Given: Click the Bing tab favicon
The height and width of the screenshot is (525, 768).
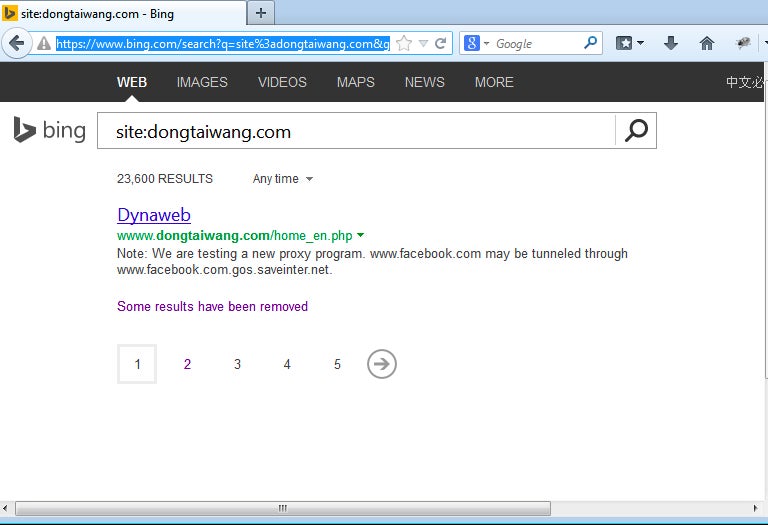Looking at the screenshot, I should point(9,13).
